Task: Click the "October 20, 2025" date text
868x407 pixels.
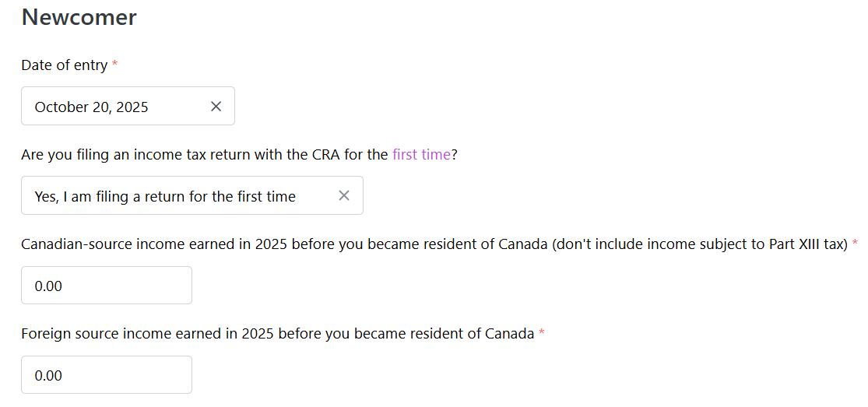Action: point(92,107)
